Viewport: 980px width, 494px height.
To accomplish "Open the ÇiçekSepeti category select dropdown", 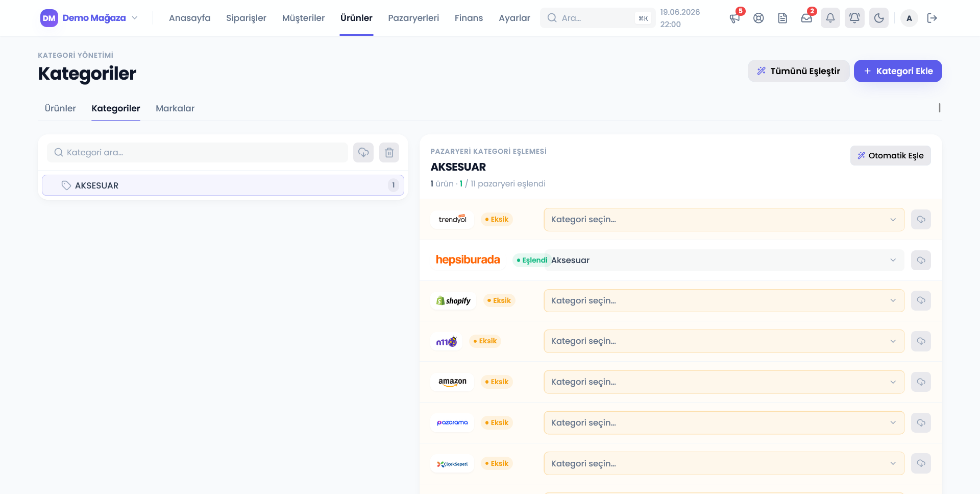I will (724, 463).
